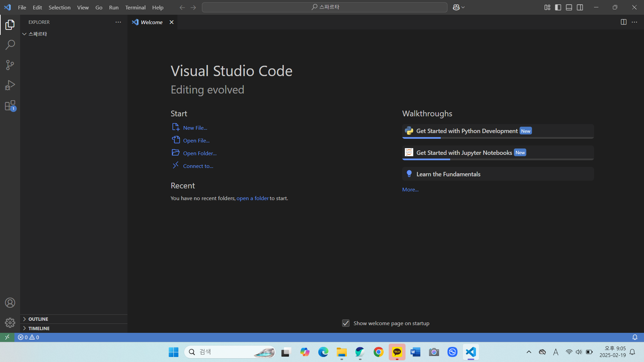Open the status bar notifications bell
Screen dimensions: 644x362
click(635, 337)
